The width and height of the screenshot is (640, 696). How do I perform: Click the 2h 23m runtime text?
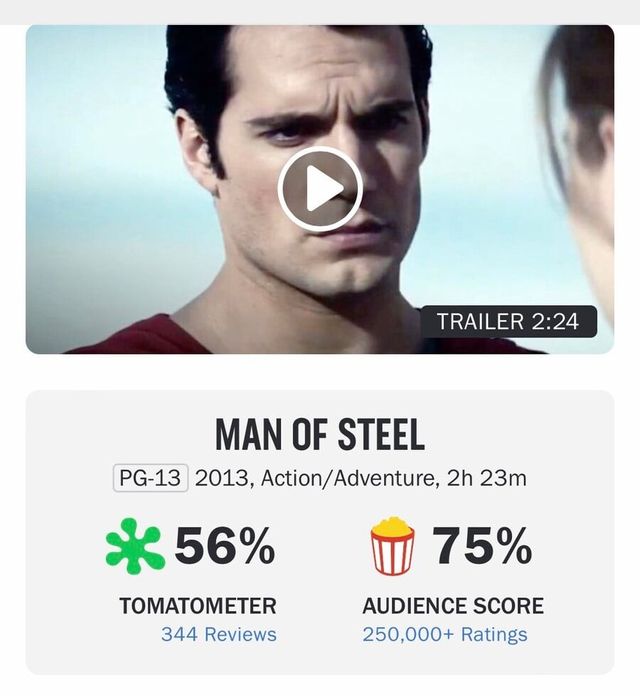[486, 477]
